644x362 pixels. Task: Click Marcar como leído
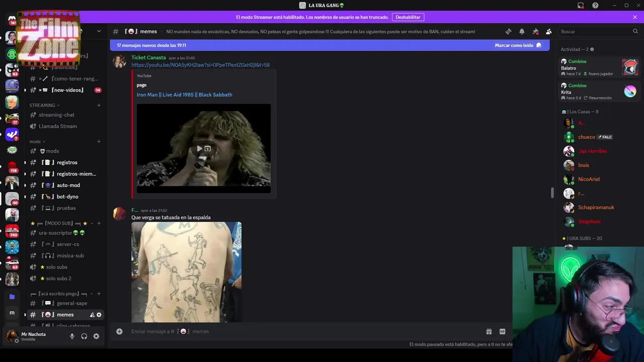point(518,45)
